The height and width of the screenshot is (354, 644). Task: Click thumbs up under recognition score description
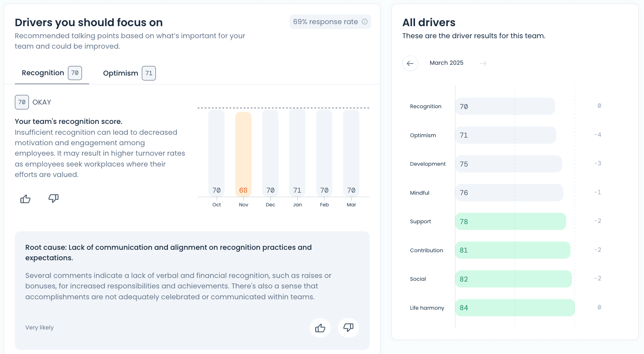[25, 199]
